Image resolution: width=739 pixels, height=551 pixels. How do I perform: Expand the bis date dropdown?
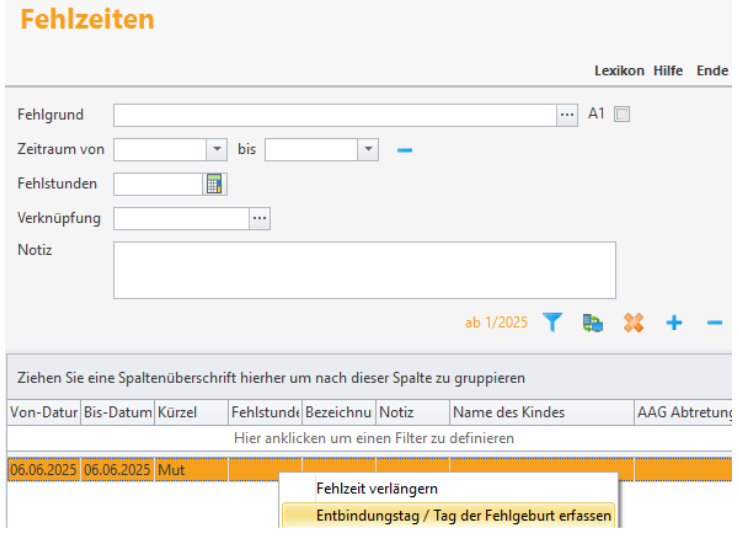(368, 150)
